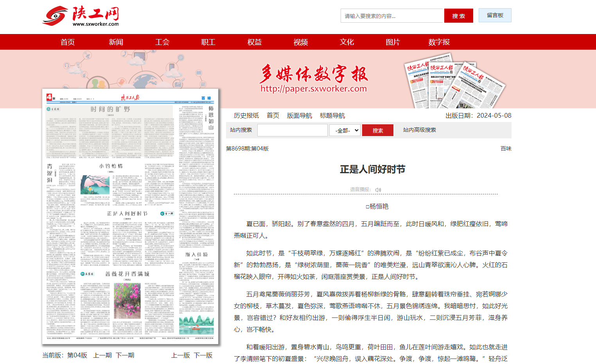Go to 下一期 issue
The width and height of the screenshot is (596, 364).
125,355
